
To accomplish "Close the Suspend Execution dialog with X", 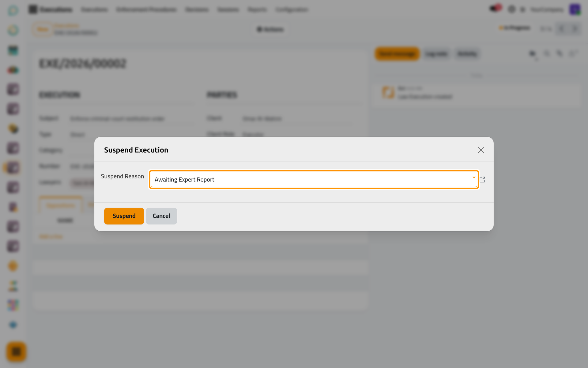I will click(481, 150).
